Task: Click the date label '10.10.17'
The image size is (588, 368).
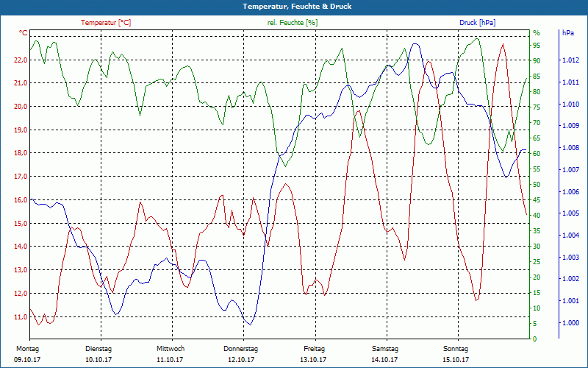Action: (x=98, y=360)
